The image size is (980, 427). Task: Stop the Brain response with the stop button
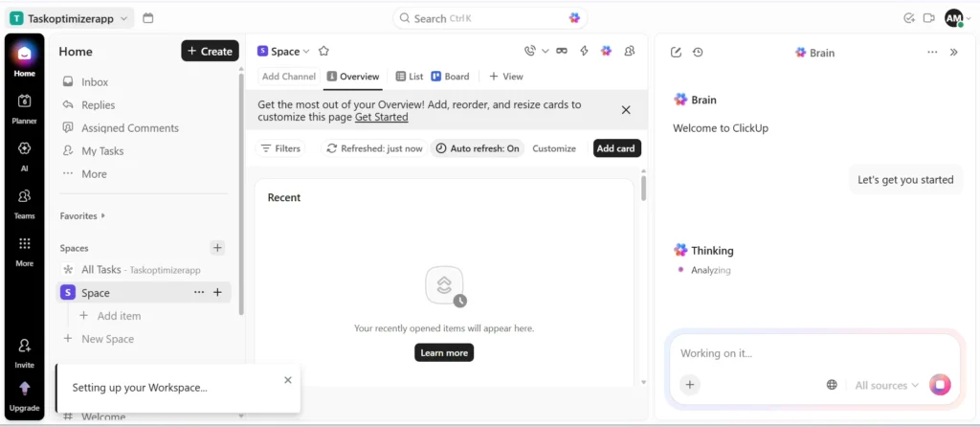coord(940,385)
